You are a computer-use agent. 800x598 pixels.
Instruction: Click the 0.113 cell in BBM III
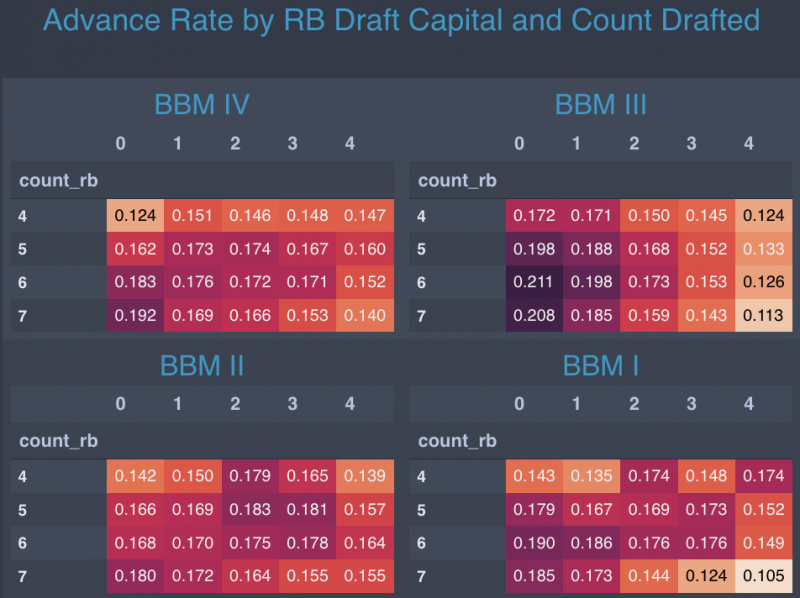click(764, 316)
